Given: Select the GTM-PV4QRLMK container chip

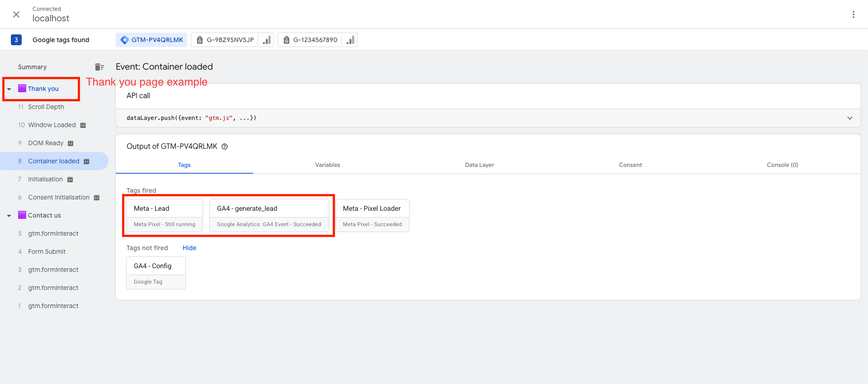Looking at the screenshot, I should click(152, 40).
